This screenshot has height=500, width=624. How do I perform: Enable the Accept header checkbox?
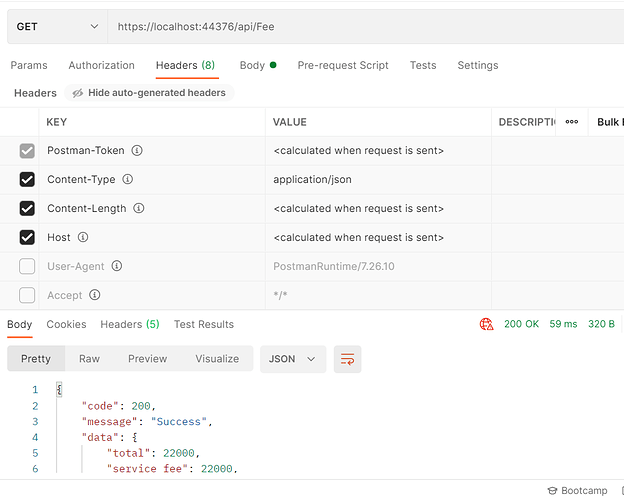coord(27,295)
